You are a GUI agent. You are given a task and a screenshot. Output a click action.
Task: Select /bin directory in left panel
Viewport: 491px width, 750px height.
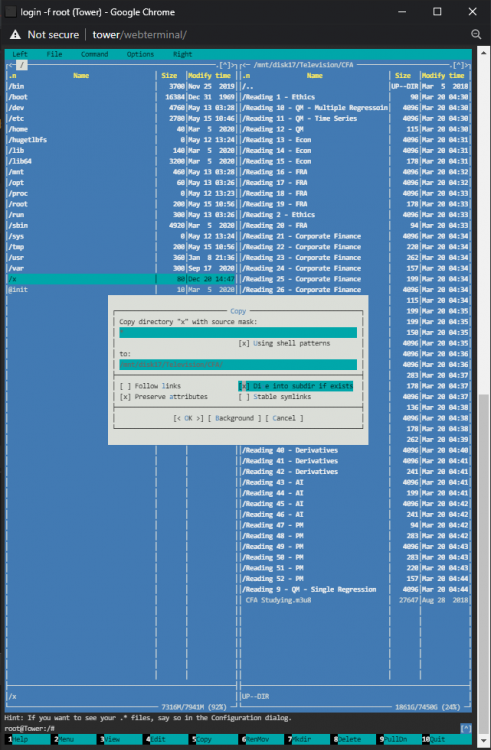point(121,86)
